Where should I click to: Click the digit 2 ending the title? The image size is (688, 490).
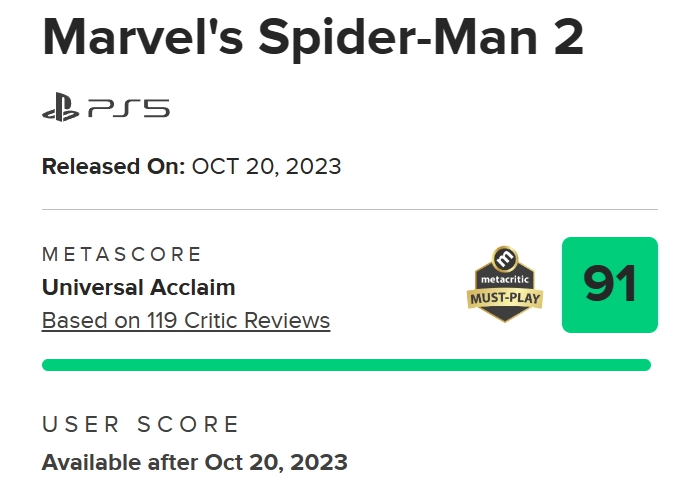569,37
